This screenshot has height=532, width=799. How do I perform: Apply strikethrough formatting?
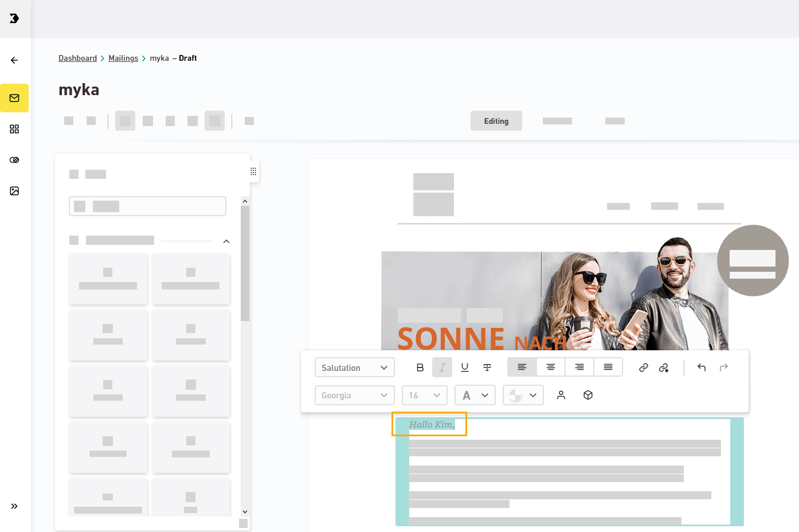tap(487, 367)
